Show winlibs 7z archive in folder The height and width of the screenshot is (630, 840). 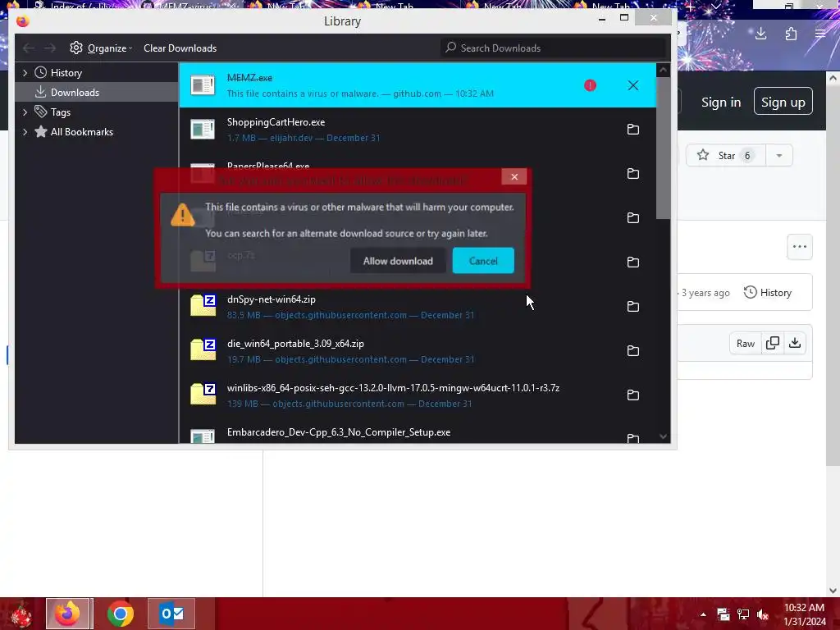click(632, 395)
